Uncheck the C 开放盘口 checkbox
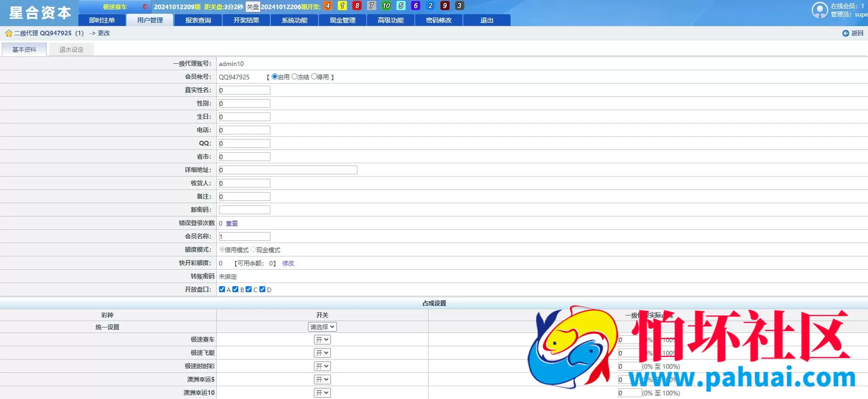Viewport: 868px width, 399px height. tap(248, 289)
